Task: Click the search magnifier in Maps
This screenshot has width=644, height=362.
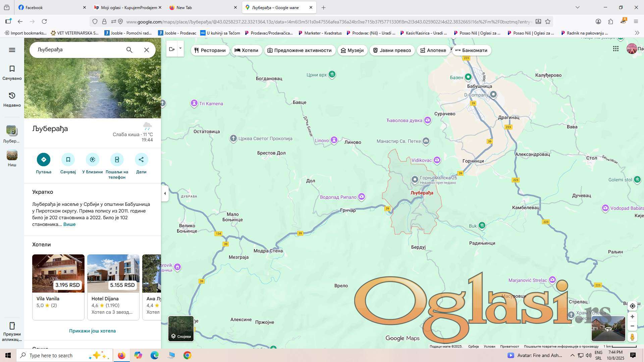Action: point(129,50)
